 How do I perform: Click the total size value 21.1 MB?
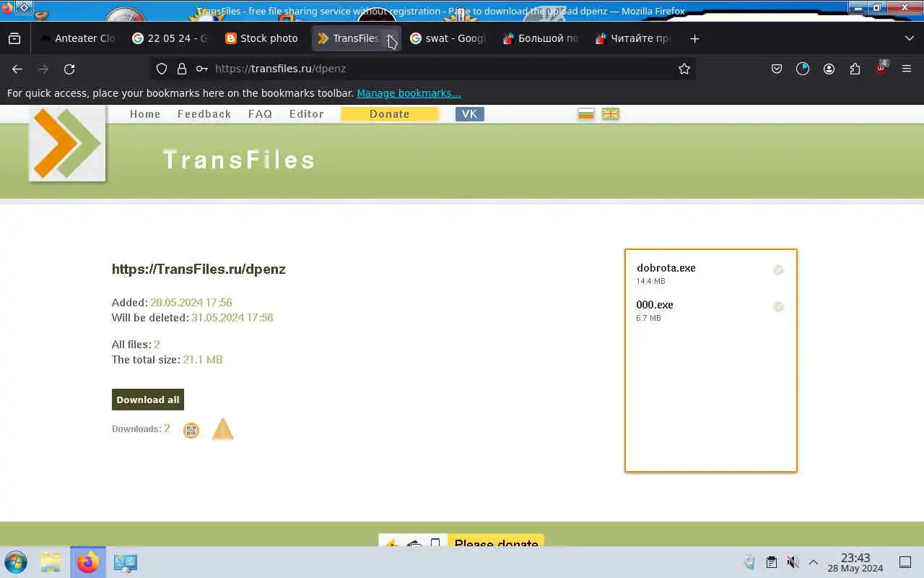coord(203,360)
